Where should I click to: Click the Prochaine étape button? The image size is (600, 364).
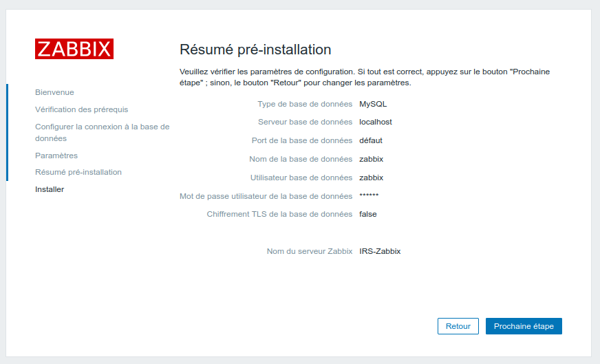point(524,326)
